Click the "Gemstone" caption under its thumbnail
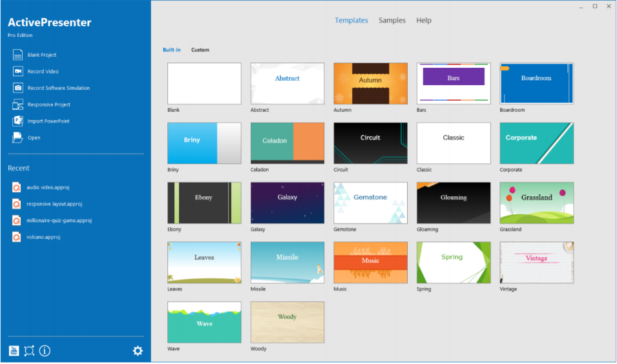Screen dimensions: 617x364 click(x=345, y=230)
